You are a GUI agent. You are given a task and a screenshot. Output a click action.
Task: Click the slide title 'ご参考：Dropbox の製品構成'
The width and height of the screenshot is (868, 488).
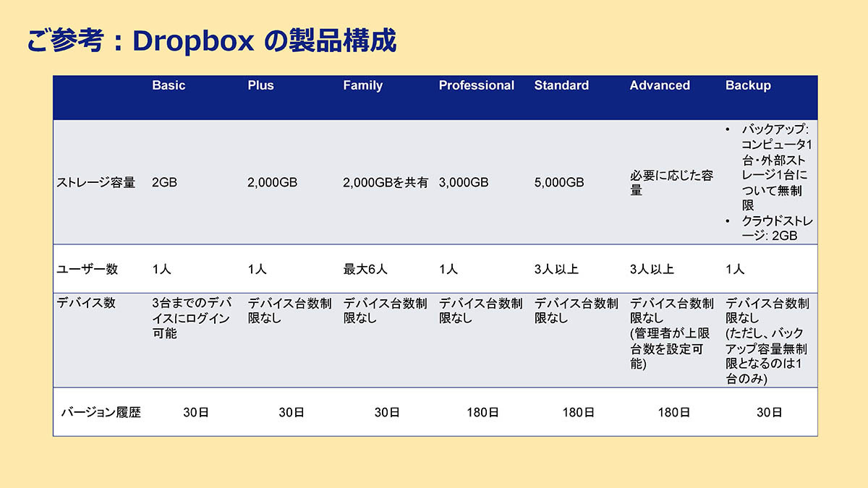coord(211,41)
